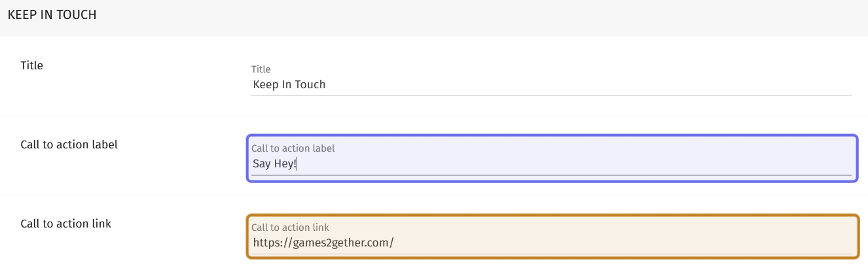868x270 pixels.
Task: Place cursor on word 'Keep' in Title field
Action: pyautogui.click(x=265, y=84)
